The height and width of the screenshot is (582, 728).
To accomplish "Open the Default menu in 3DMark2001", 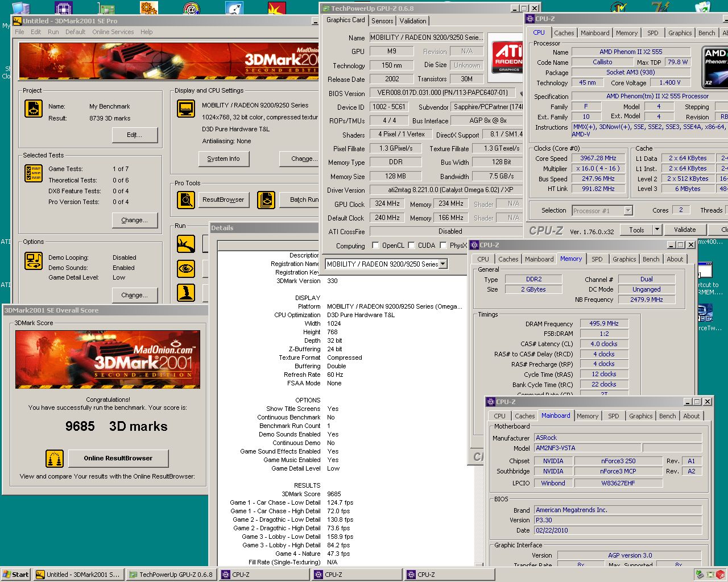I will click(x=75, y=32).
